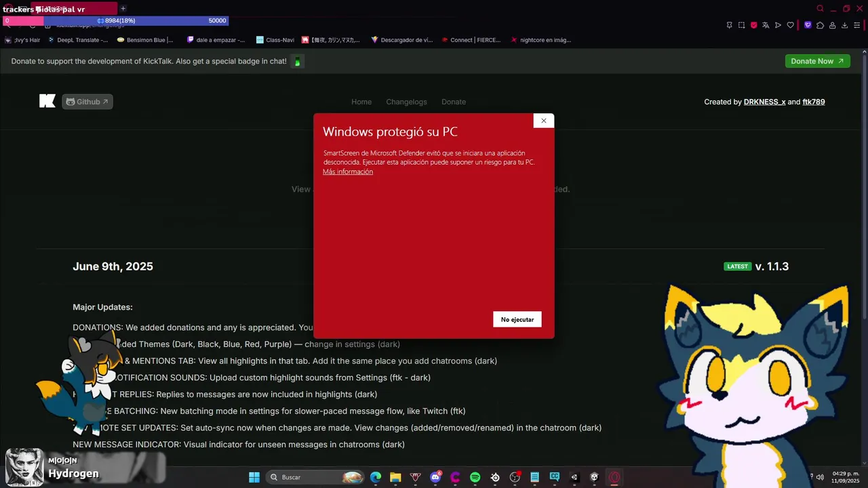868x488 pixels.
Task: Open the Connect | FIERCE bookmark
Action: pos(471,40)
